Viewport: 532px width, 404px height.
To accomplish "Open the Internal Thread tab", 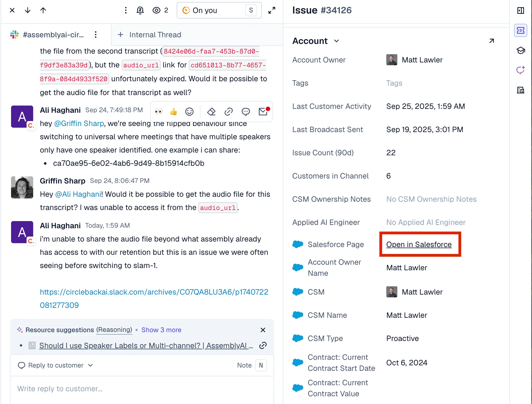I will coord(150,35).
